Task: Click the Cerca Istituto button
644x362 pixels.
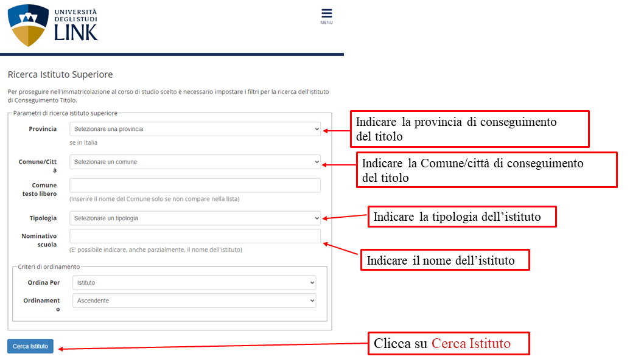Action: tap(30, 346)
